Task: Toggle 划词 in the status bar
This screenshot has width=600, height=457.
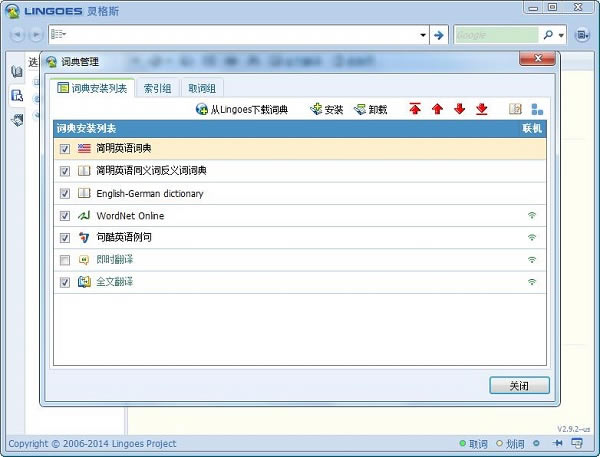Action: (510, 444)
